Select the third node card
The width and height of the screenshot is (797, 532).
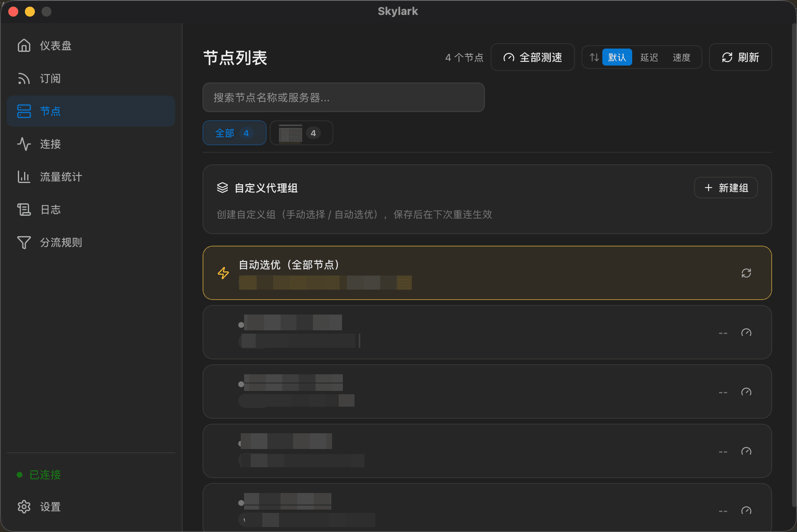[x=487, y=451]
